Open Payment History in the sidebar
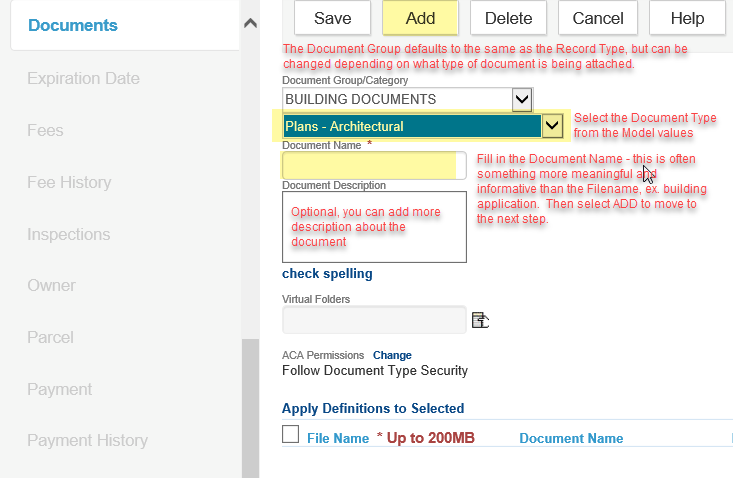The image size is (733, 478). [87, 440]
